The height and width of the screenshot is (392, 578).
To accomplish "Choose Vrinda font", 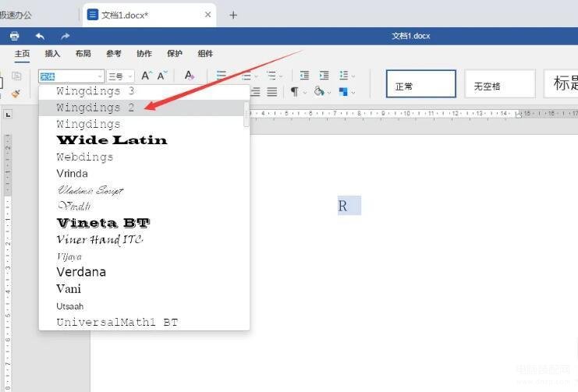I will [144, 174].
